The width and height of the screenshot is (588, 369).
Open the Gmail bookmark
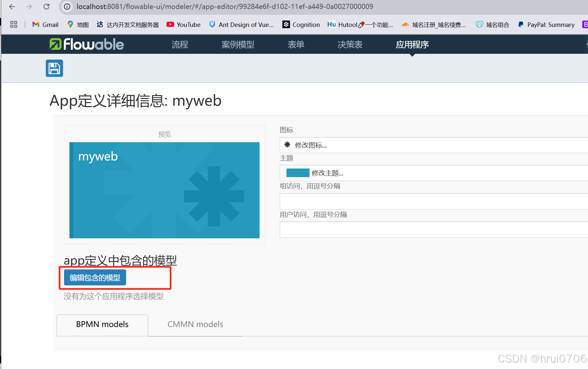point(45,24)
